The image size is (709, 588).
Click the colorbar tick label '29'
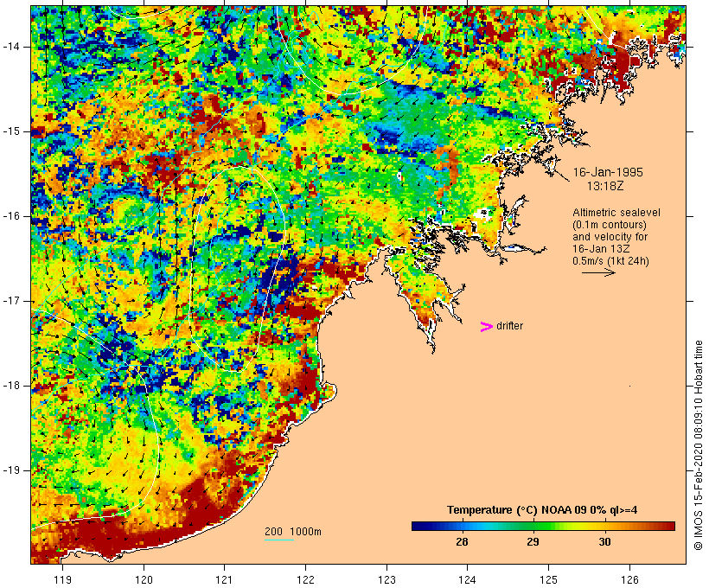click(x=533, y=541)
